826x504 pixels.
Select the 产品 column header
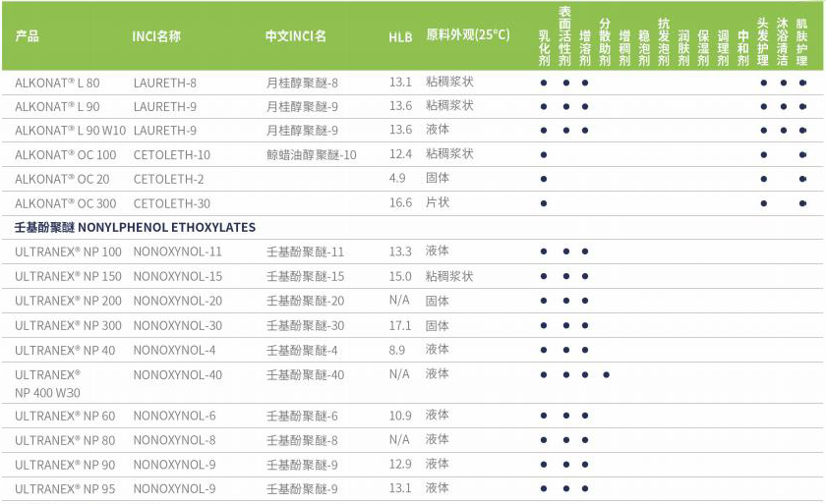pos(28,37)
